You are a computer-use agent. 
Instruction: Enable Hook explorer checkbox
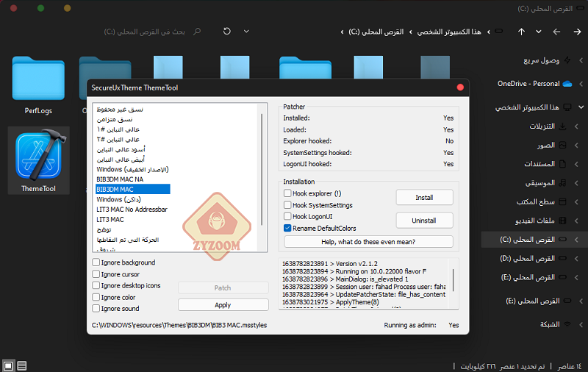pyautogui.click(x=287, y=193)
